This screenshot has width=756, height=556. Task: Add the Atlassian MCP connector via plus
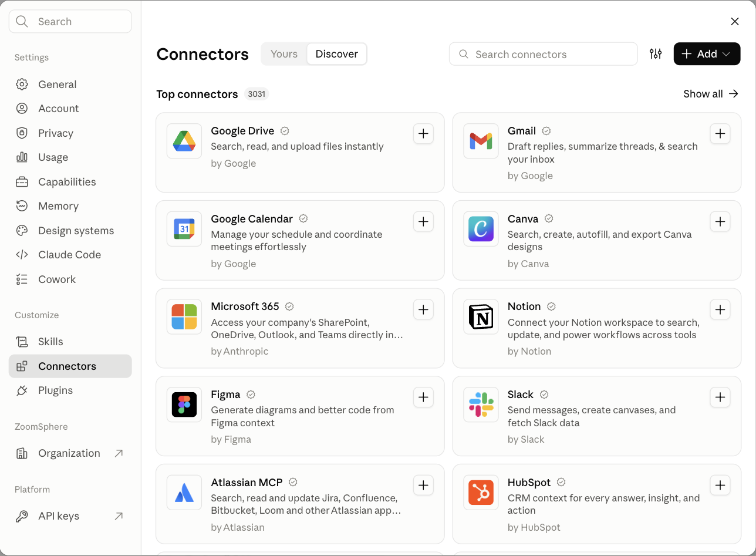pos(423,486)
